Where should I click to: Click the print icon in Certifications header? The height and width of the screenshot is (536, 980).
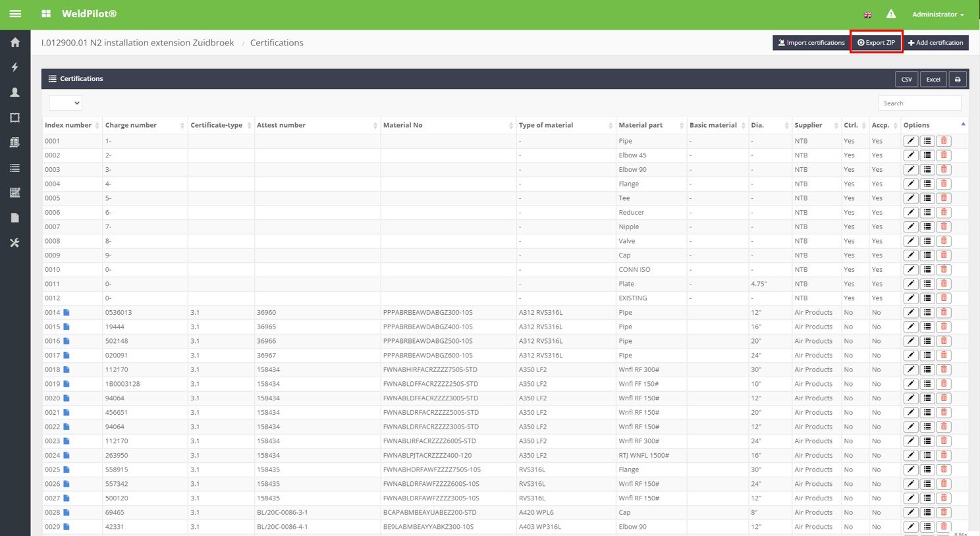pyautogui.click(x=957, y=79)
